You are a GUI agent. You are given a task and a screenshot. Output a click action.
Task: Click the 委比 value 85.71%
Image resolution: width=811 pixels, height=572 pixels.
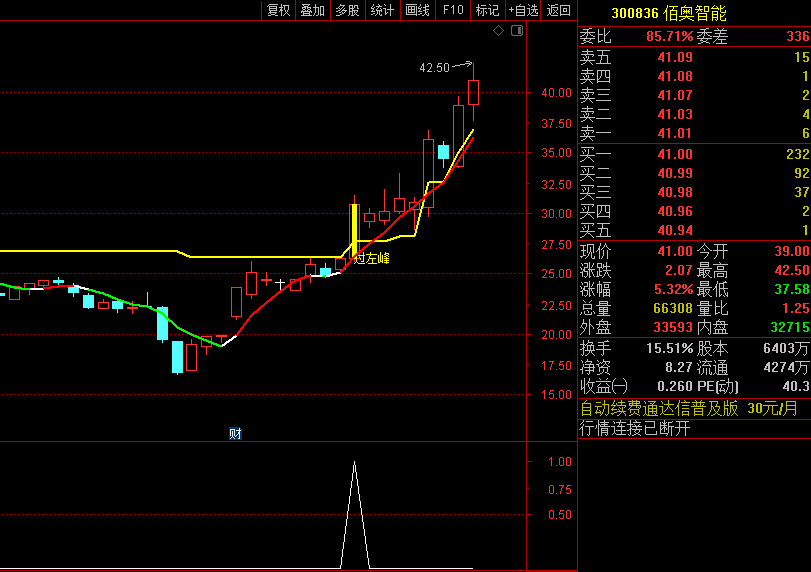coord(669,36)
